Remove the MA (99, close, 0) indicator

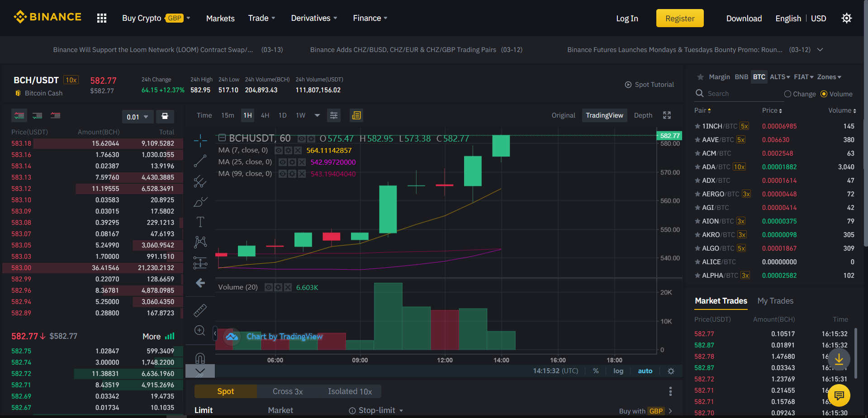click(x=302, y=174)
